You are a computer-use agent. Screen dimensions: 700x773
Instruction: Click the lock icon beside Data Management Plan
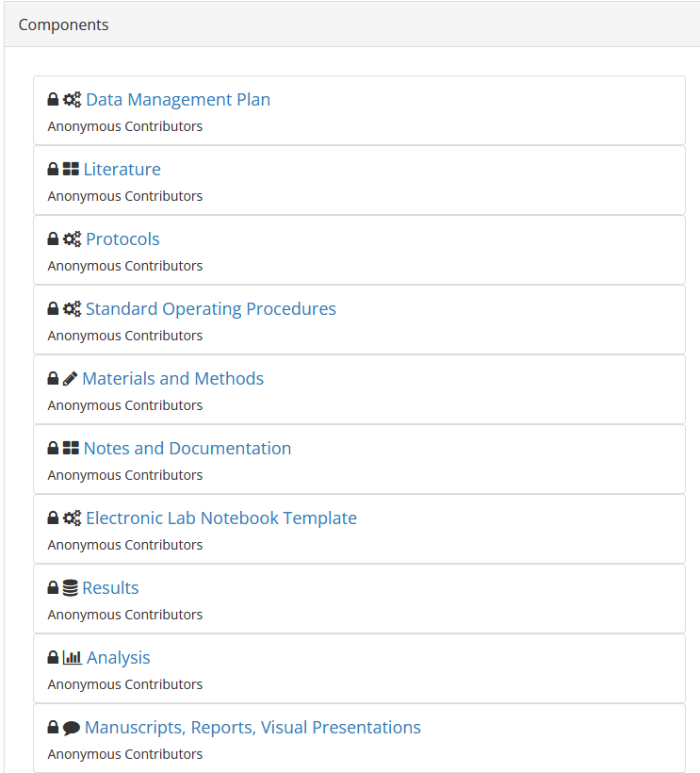point(53,100)
